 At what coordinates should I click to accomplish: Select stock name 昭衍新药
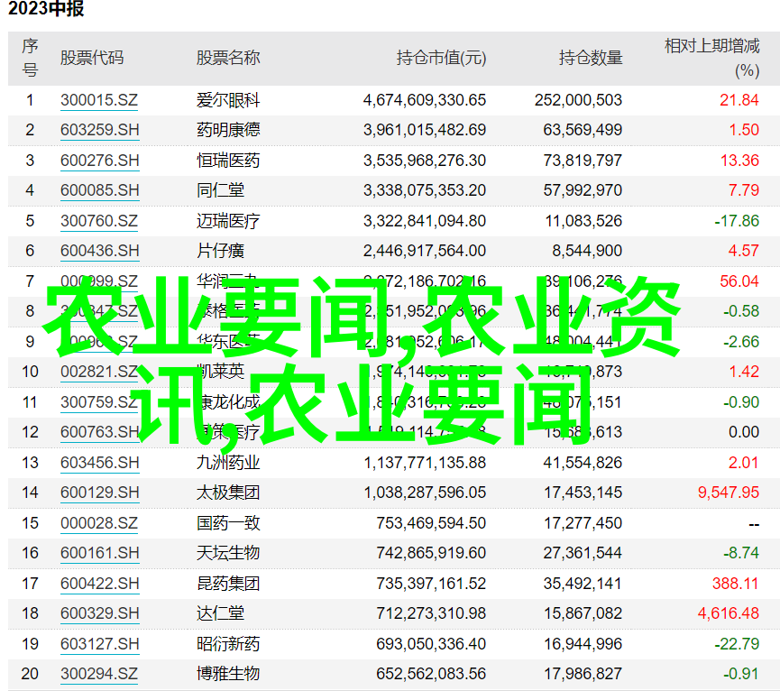(x=228, y=643)
